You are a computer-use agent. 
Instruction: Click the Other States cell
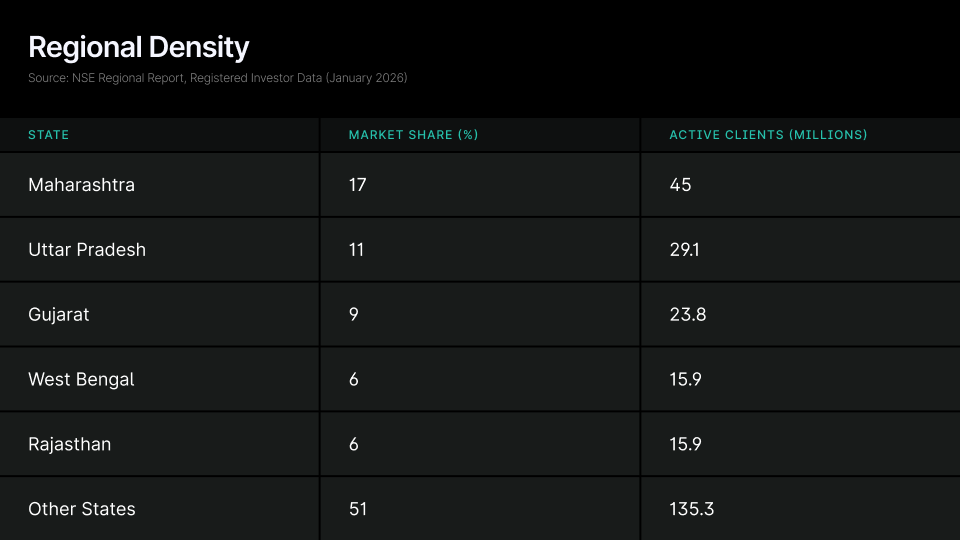(82, 509)
